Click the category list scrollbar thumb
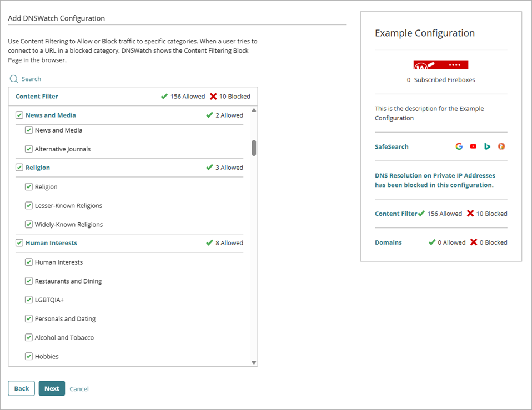 (254, 148)
